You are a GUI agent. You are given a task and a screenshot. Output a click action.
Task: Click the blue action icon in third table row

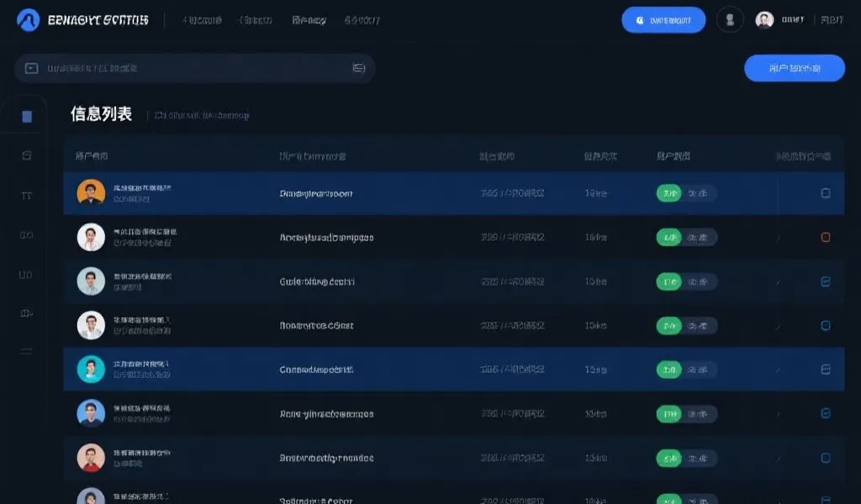pos(825,282)
